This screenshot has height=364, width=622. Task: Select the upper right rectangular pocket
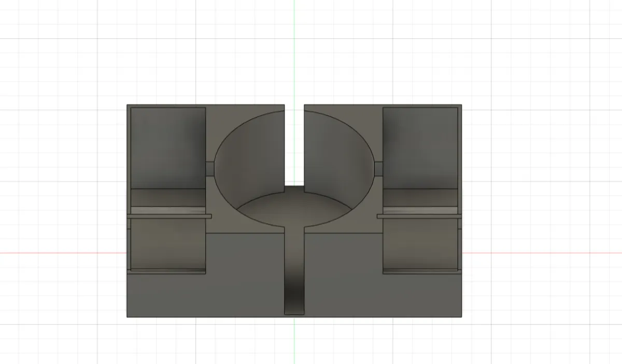click(420, 148)
